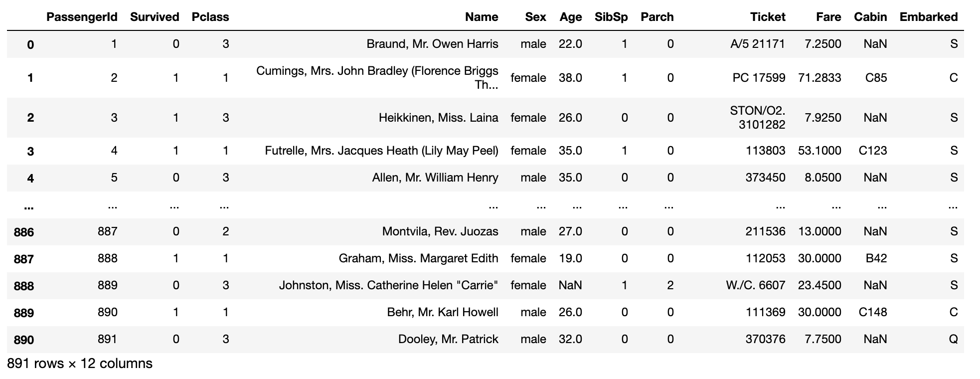Click the Cabin column header

click(x=870, y=17)
